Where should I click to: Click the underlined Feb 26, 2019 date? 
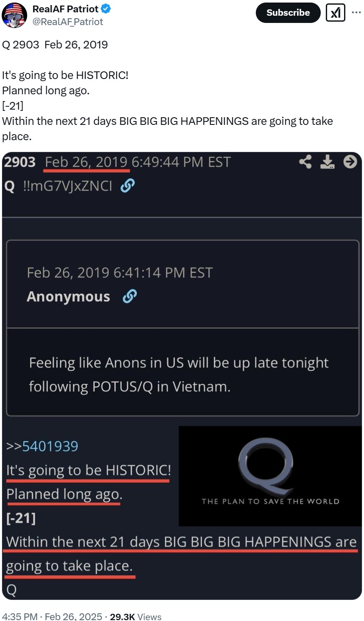coord(87,162)
